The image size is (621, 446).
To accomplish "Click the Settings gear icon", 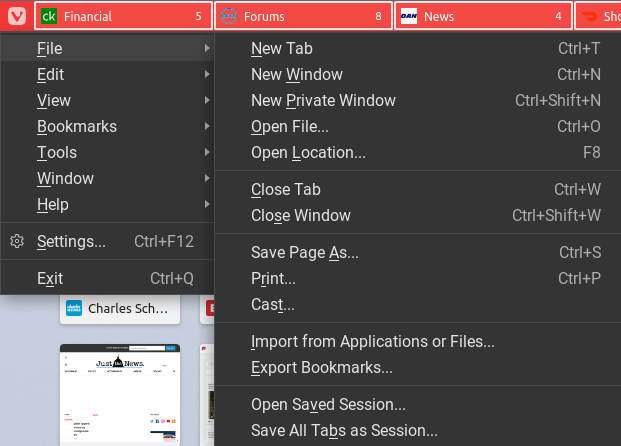I will (x=17, y=241).
